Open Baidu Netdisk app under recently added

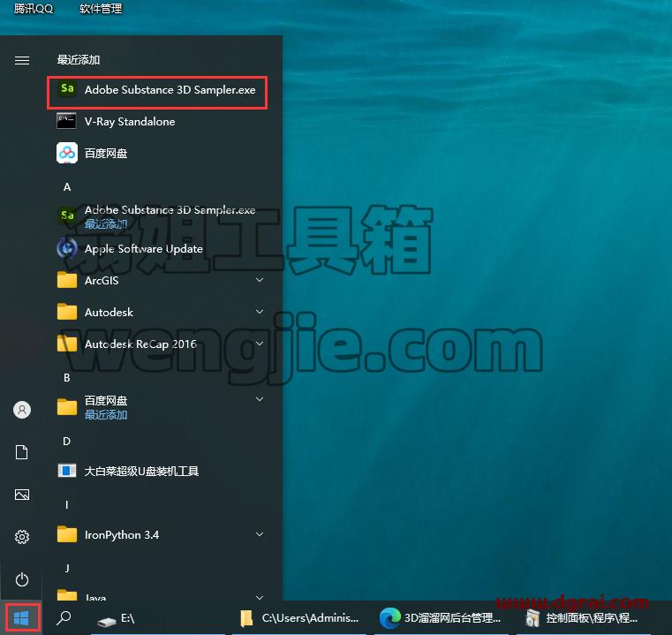[x=157, y=154]
